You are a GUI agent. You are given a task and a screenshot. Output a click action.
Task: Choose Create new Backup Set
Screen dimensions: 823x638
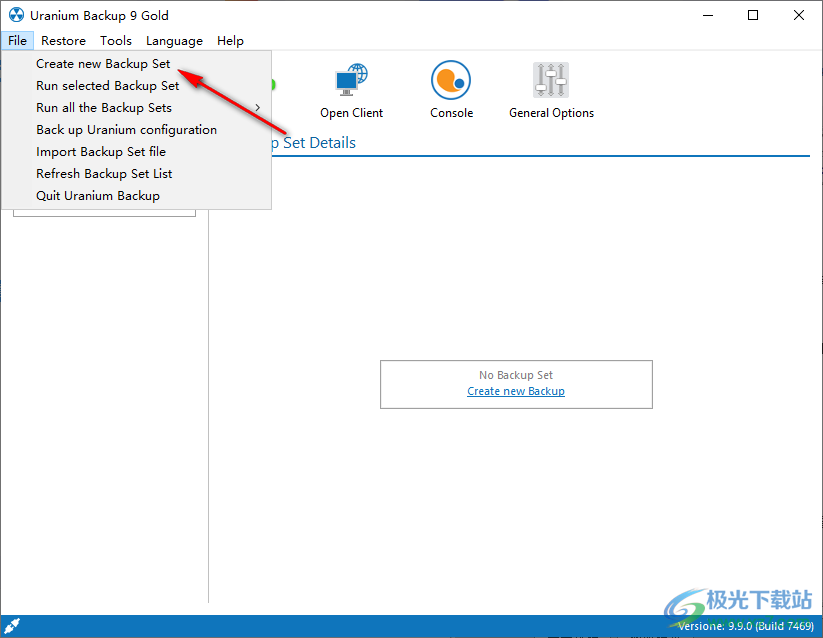tap(136, 63)
